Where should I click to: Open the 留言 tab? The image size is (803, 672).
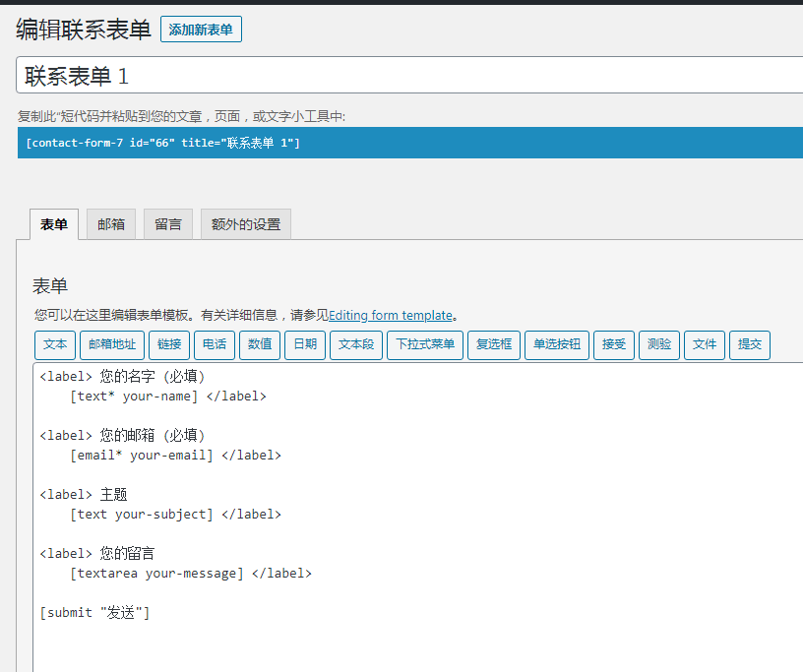point(168,224)
